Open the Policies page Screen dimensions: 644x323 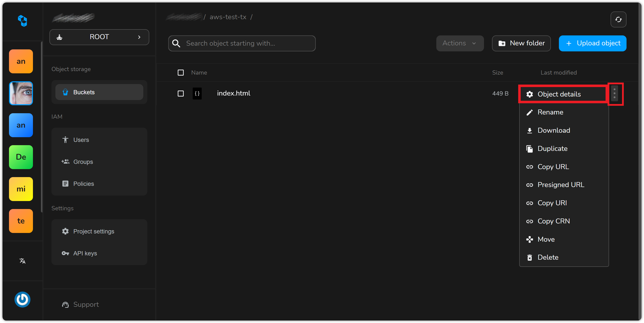[x=99, y=184]
